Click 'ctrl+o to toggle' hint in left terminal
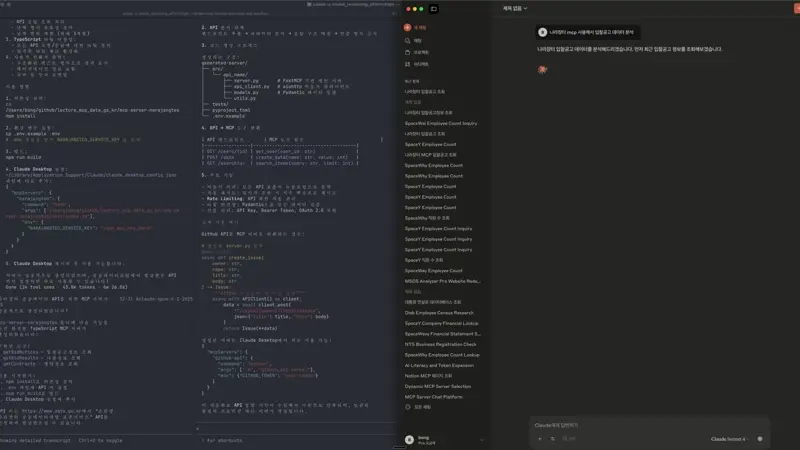800x450 pixels. pyautogui.click(x=100, y=440)
